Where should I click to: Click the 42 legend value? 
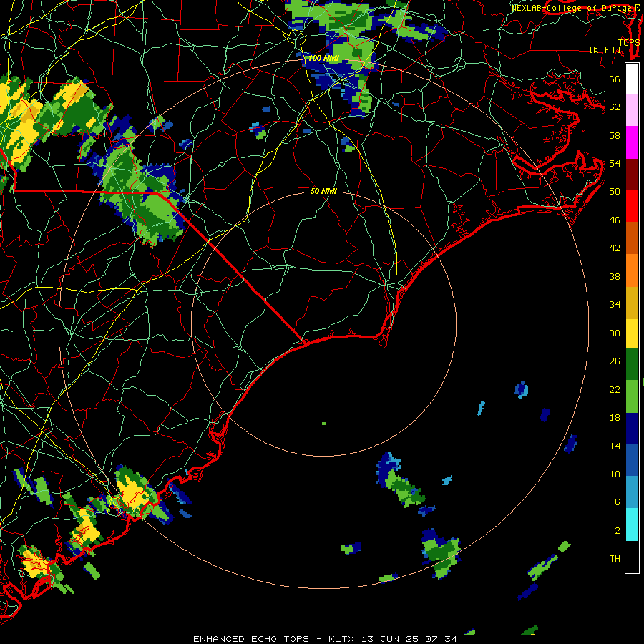[615, 248]
